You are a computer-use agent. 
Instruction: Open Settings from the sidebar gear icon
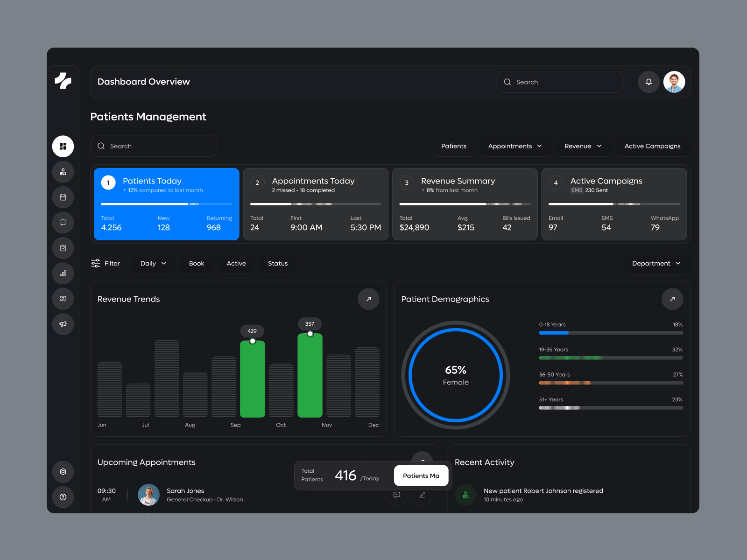tap(63, 472)
